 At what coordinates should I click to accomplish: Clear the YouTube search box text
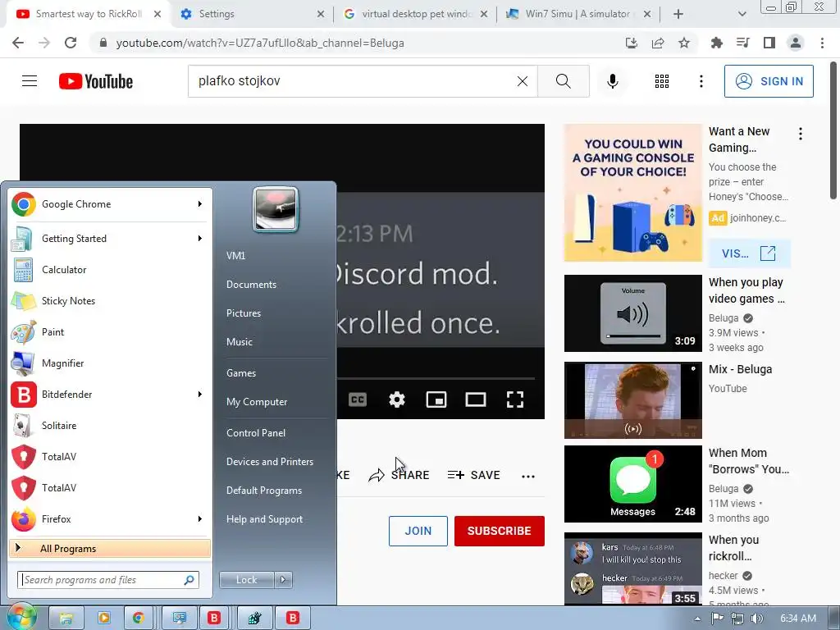(523, 81)
